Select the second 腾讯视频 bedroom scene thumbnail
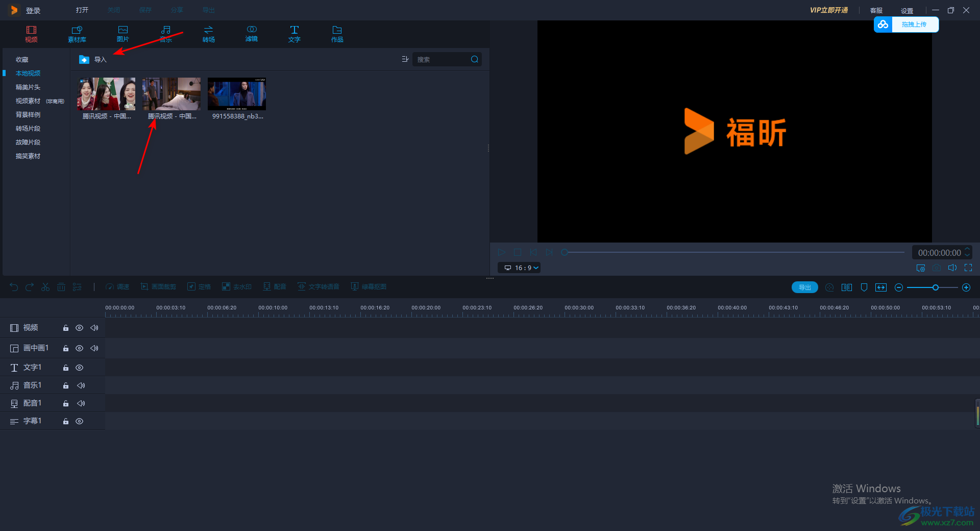 [171, 94]
